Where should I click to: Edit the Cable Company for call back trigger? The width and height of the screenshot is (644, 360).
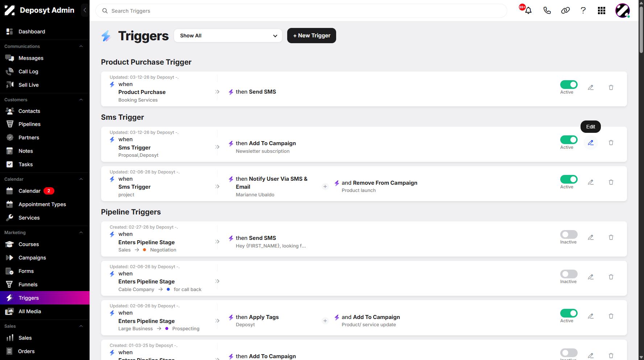click(x=591, y=277)
